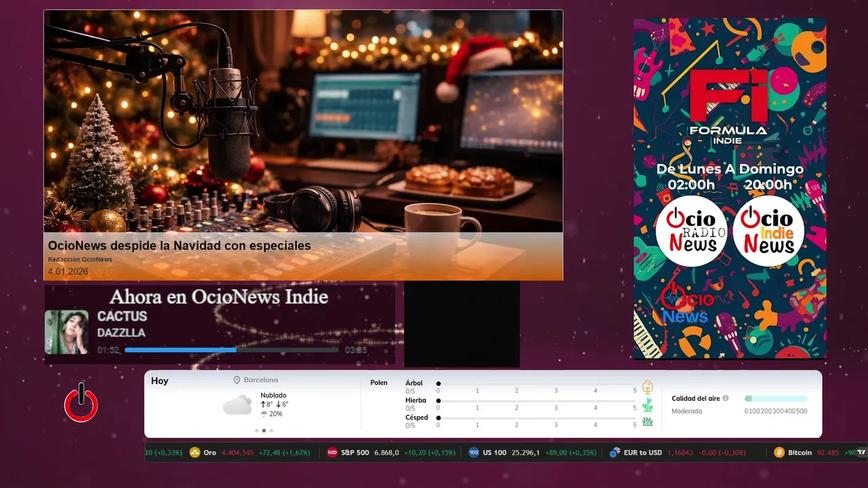Click the air quality info icon

[726, 399]
